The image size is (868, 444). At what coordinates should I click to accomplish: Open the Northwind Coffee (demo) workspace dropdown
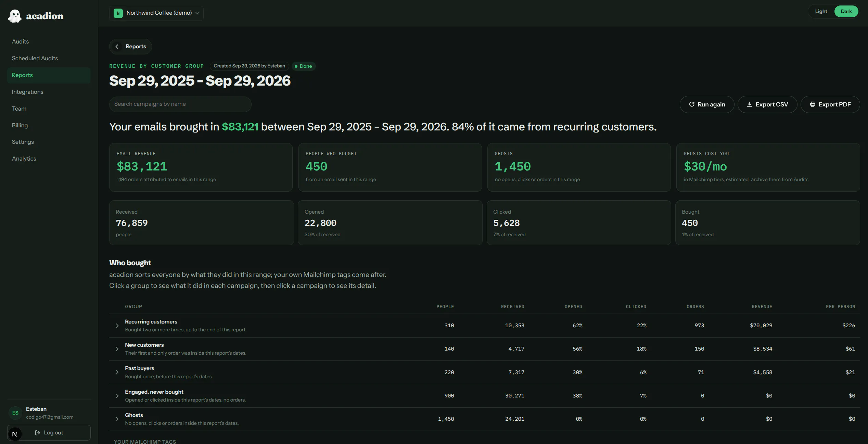[x=156, y=13]
